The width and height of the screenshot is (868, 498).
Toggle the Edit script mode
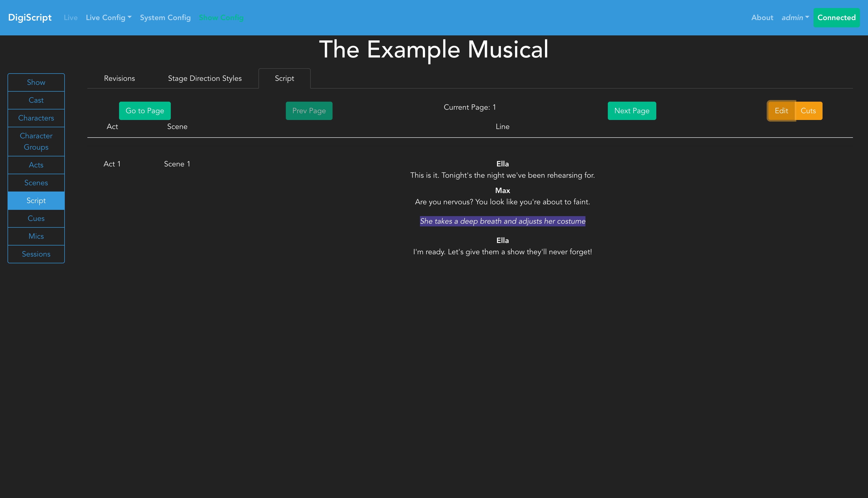tap(781, 110)
